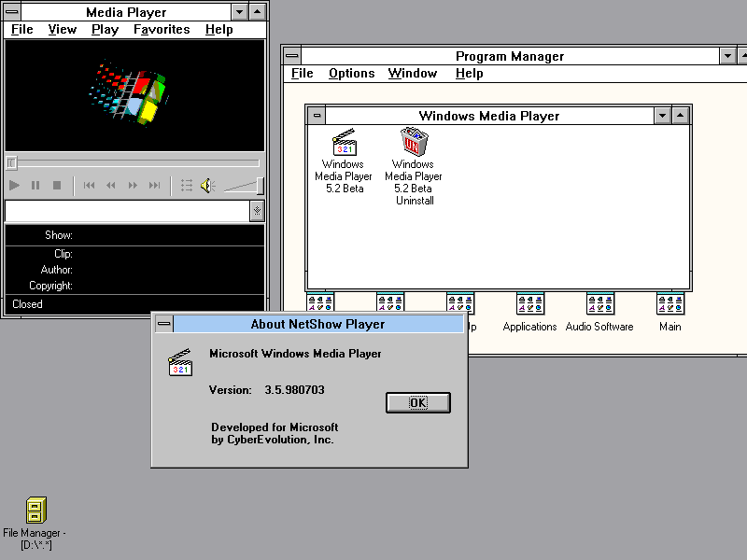This screenshot has width=747, height=560.
Task: Minimize the Windows Media Player group window
Action: coord(662,115)
